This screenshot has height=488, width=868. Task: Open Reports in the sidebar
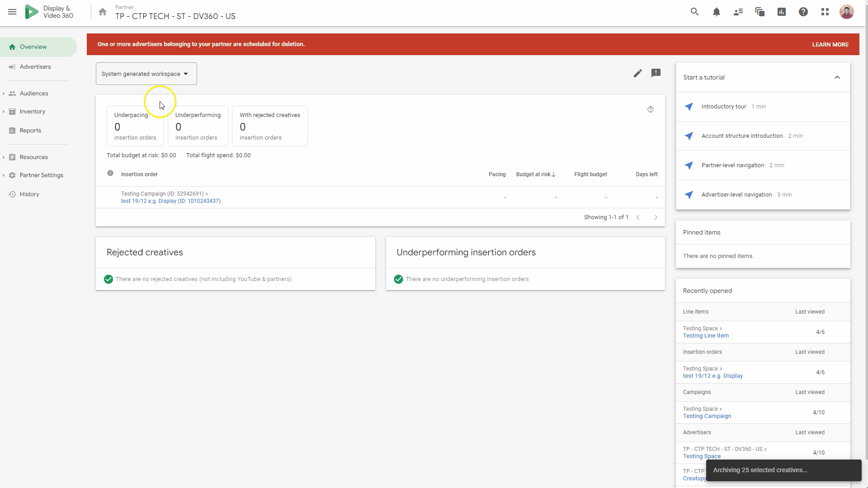(30, 131)
